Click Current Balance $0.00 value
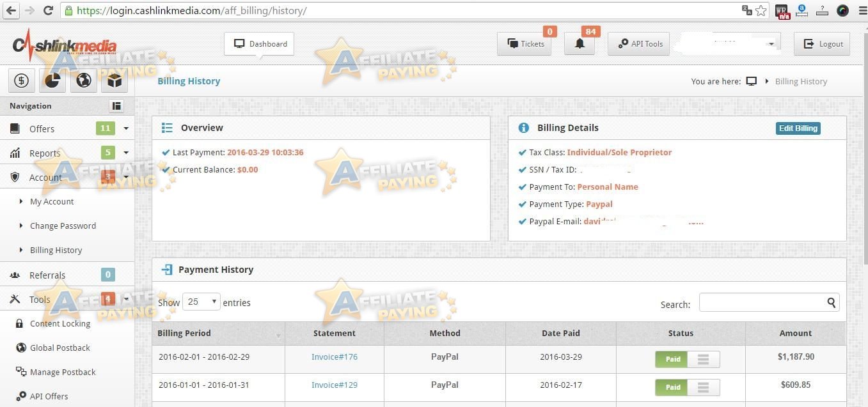 tap(248, 169)
